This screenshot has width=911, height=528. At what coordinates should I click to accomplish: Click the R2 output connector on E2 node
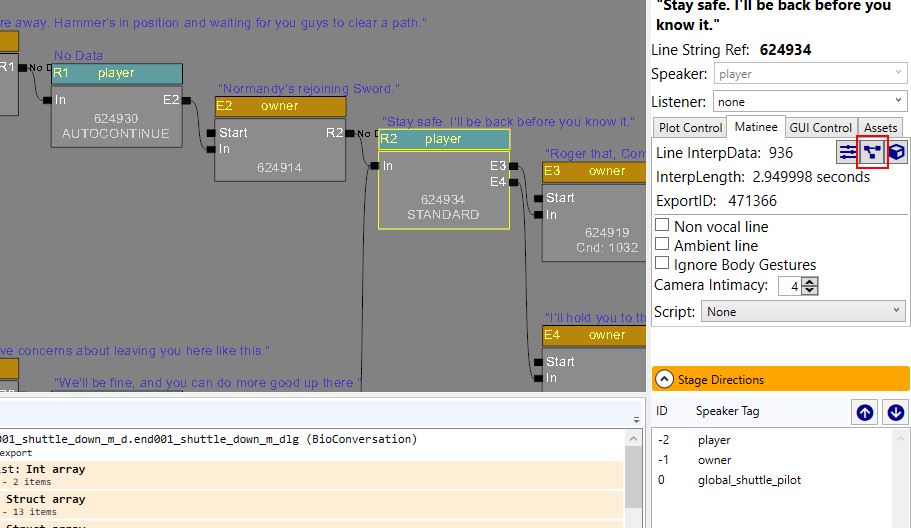350,134
